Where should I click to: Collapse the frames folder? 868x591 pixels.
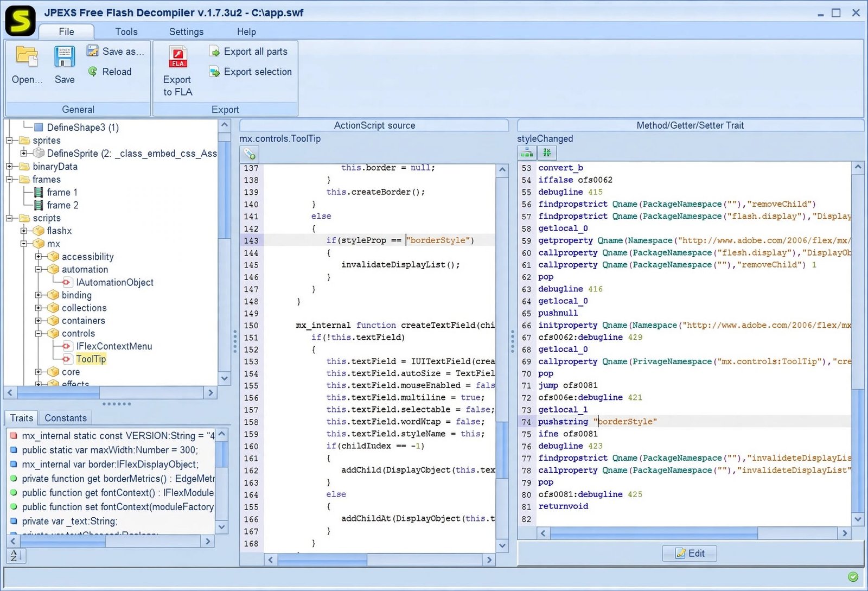coord(9,179)
